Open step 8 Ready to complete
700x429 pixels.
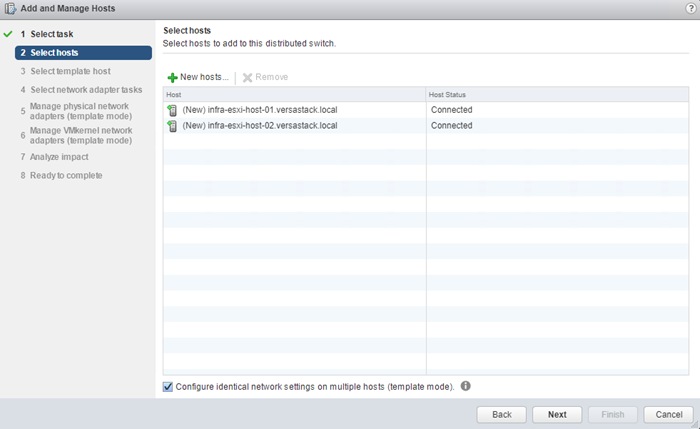(61, 175)
